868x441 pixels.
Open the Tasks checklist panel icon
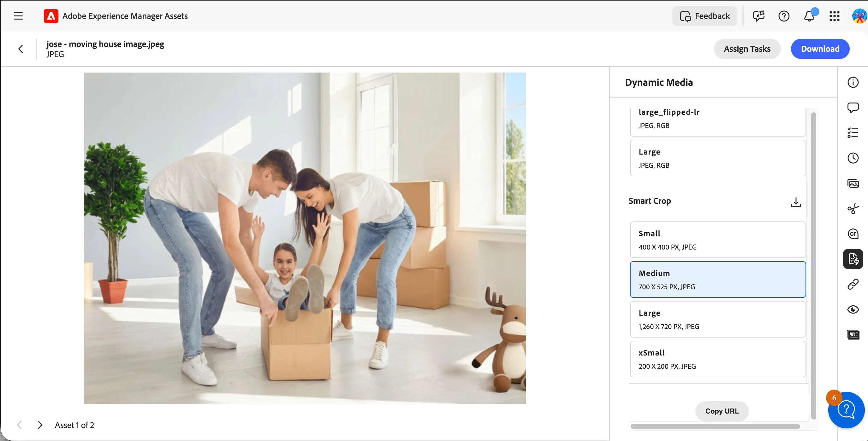853,133
